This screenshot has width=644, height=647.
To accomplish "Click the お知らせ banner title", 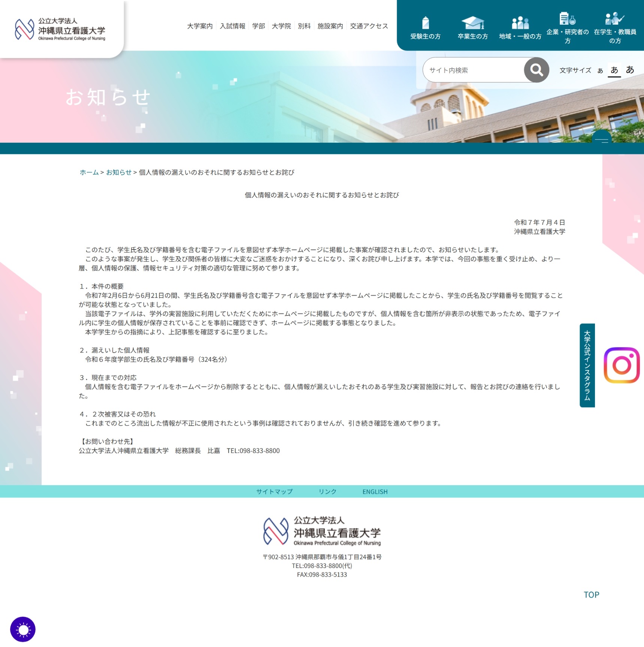I will (108, 97).
